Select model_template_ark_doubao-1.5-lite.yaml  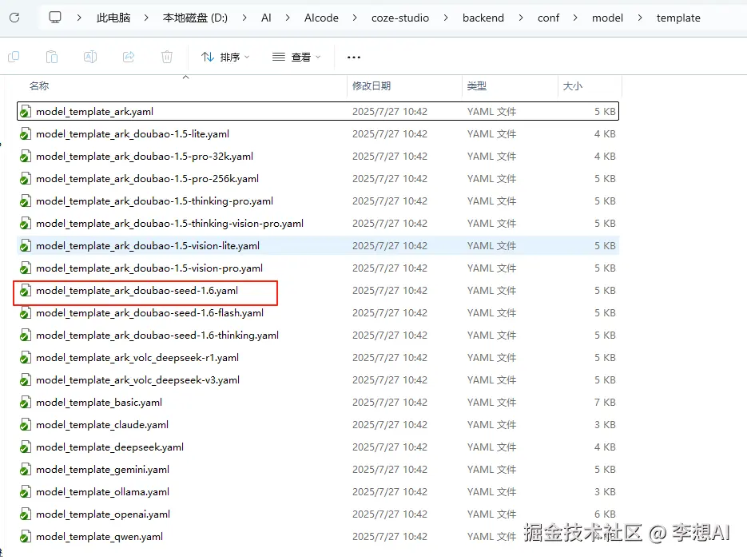[318, 134]
